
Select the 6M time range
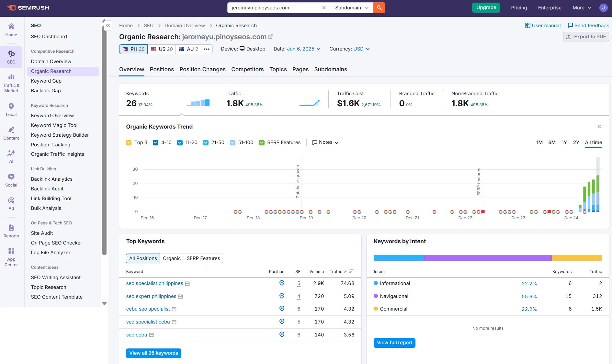coord(552,142)
